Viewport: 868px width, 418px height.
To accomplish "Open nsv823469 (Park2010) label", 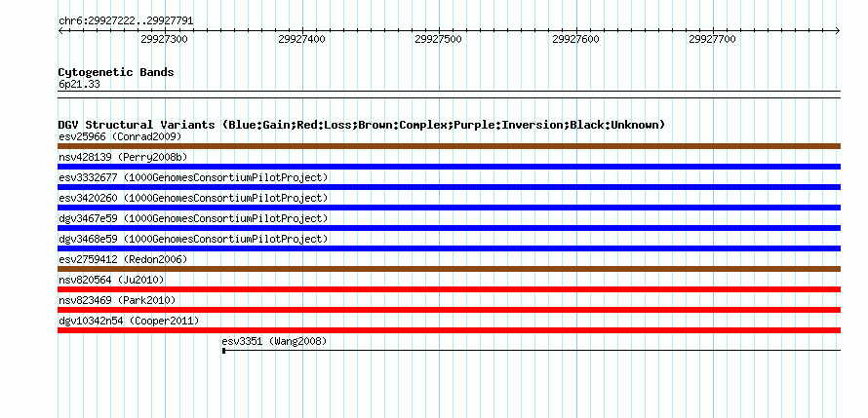I will (x=117, y=300).
